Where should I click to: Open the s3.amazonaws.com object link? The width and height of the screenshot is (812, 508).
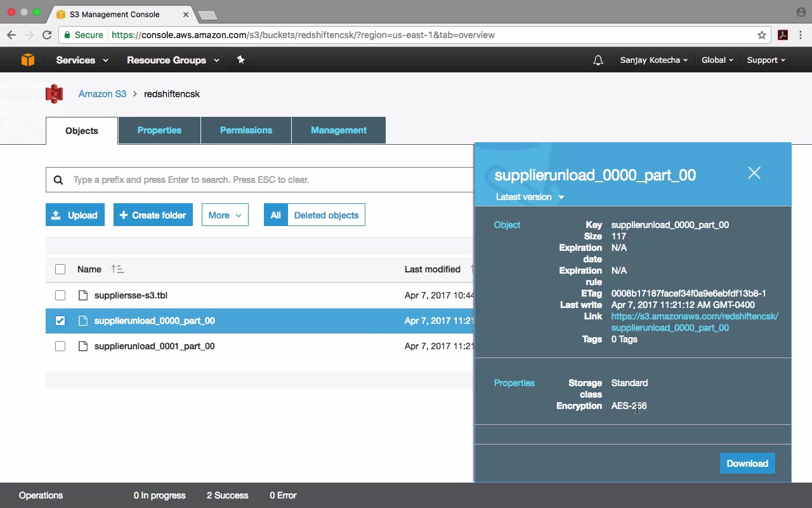[x=695, y=322]
